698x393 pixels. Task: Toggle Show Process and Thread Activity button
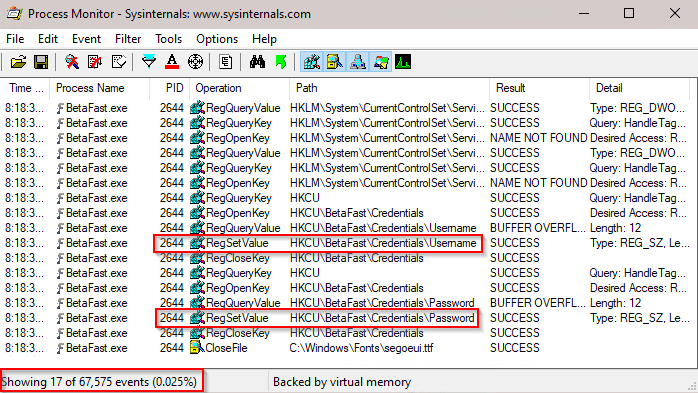tap(381, 62)
